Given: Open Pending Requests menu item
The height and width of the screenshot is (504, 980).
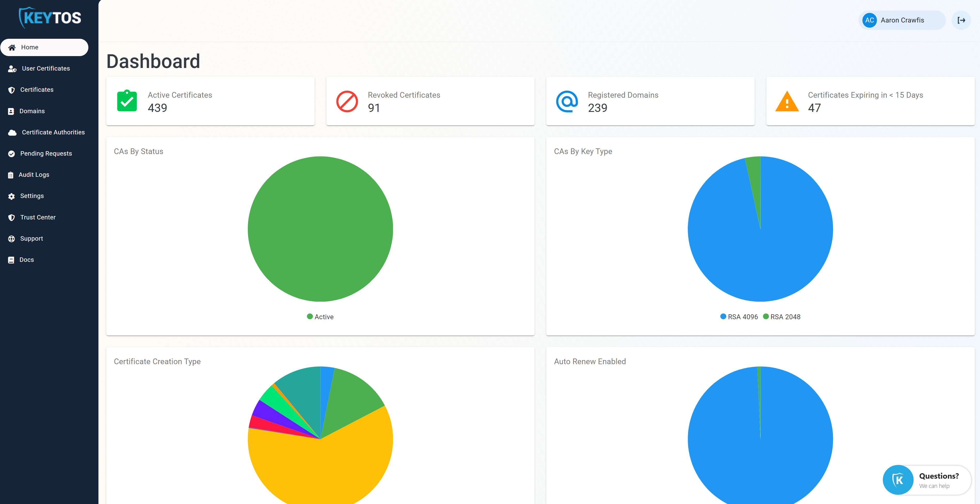Looking at the screenshot, I should click(x=46, y=154).
